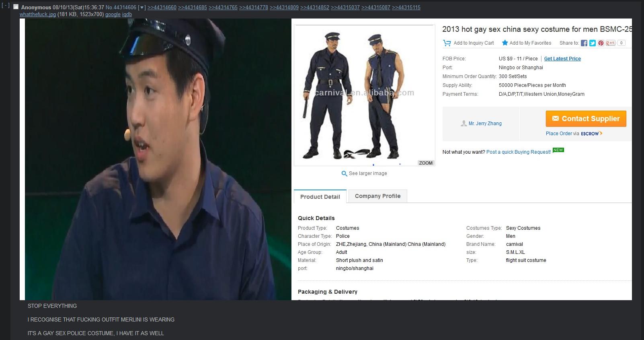Screen dimensions: 644x340
Task: Click the police costume product picture
Action: [365, 95]
